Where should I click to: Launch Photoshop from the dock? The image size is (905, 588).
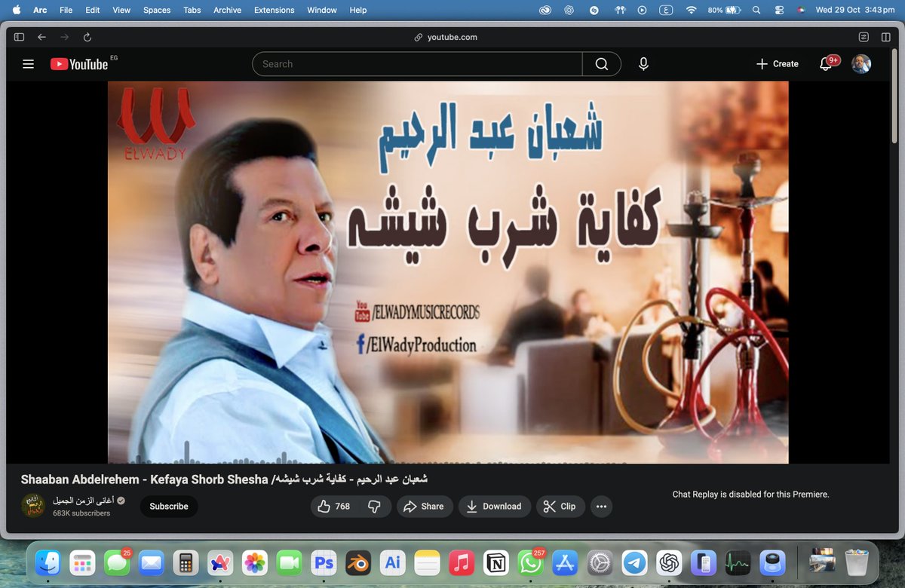coord(324,562)
